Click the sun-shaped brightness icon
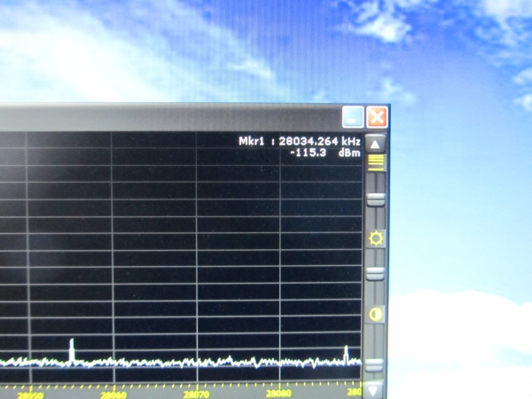 (x=376, y=239)
